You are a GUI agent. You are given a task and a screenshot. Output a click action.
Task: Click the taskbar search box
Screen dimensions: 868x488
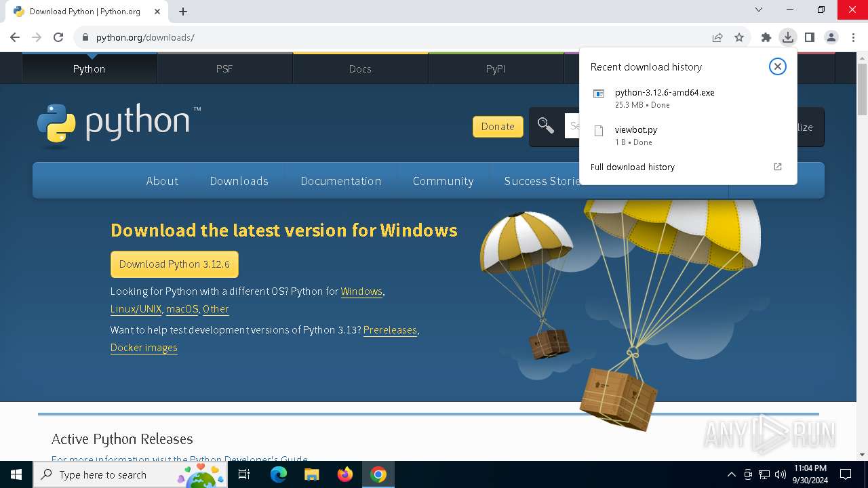130,474
